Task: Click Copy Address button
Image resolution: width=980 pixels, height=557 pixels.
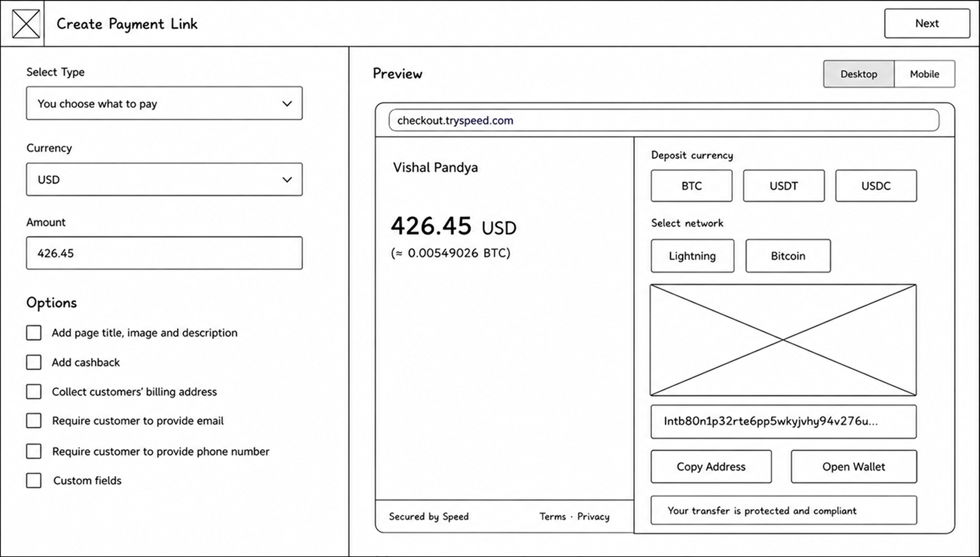Action: pyautogui.click(x=711, y=467)
